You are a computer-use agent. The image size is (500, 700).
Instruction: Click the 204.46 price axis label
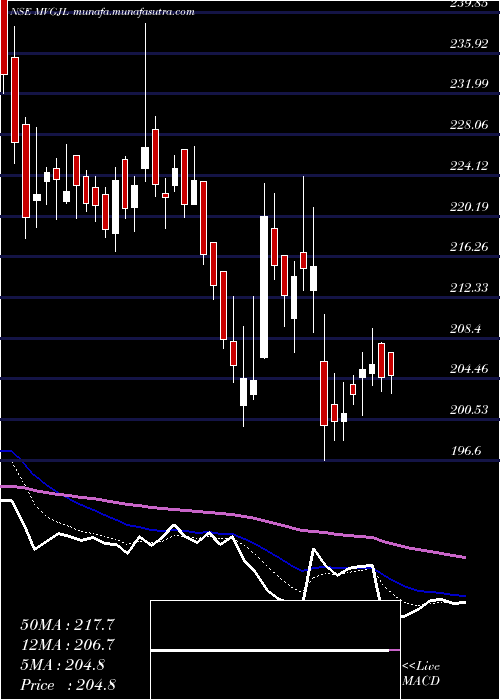468,369
